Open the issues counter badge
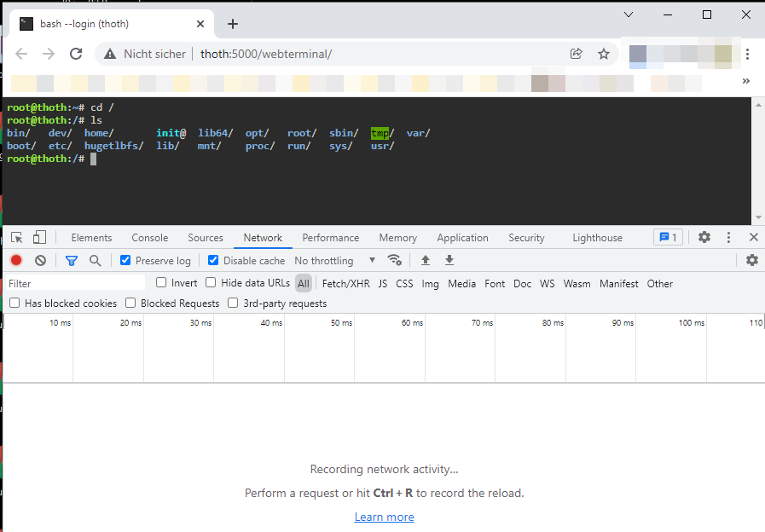The width and height of the screenshot is (765, 532). [668, 238]
